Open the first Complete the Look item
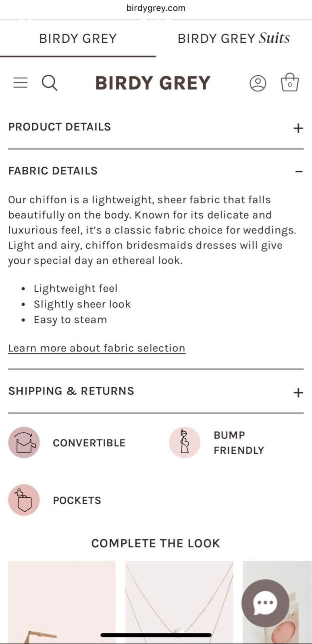312x644 pixels. click(x=62, y=602)
